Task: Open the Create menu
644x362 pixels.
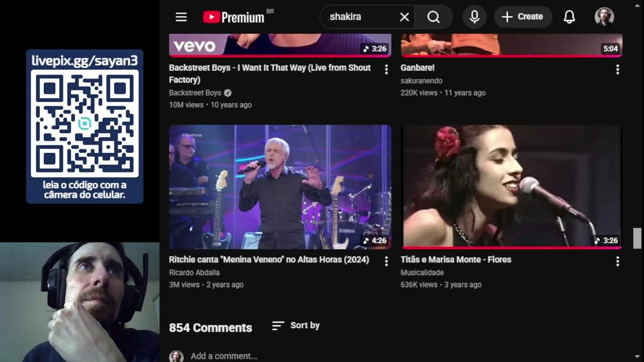Action: coord(523,17)
